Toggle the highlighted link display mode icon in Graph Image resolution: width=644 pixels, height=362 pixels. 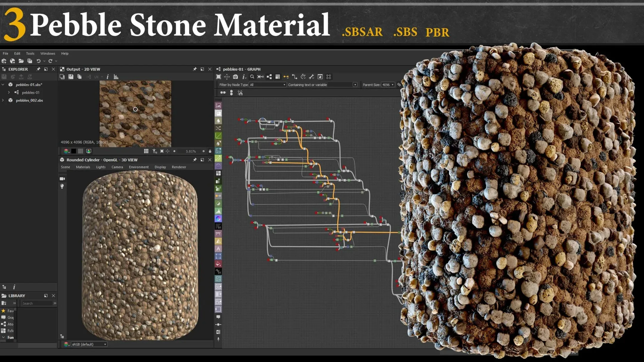point(286,77)
